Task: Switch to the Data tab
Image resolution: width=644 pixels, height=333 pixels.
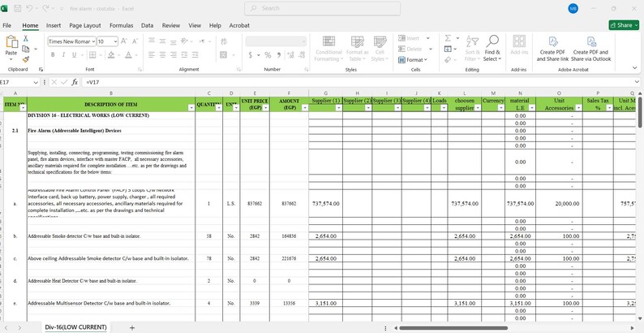Action: click(x=148, y=25)
